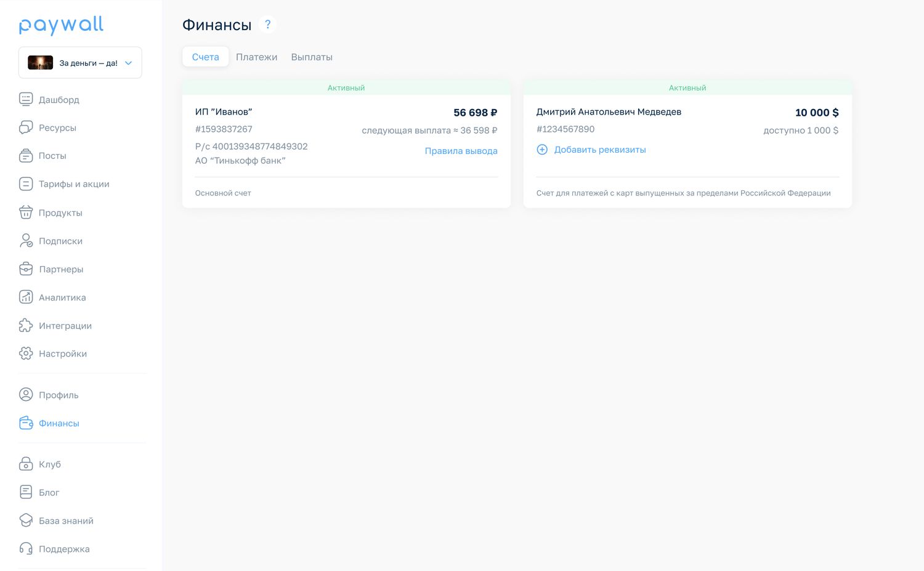Click the Подписки user icon
Screen dimensions: 924x571
(x=26, y=241)
